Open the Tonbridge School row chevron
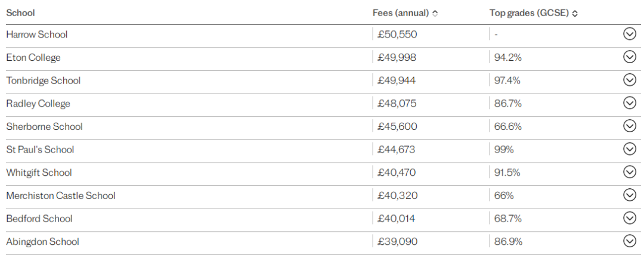The height and width of the screenshot is (255, 644). [x=630, y=80]
